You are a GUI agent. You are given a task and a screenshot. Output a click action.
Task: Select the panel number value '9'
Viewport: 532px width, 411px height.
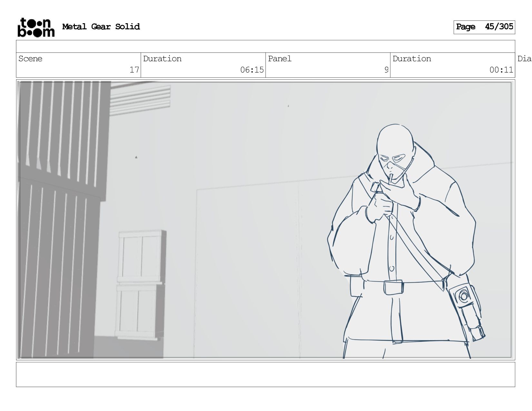[386, 70]
